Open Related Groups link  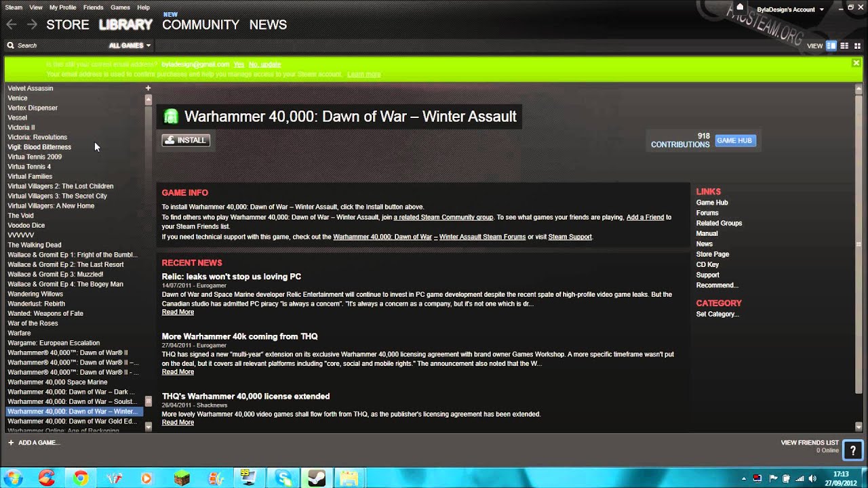point(719,223)
